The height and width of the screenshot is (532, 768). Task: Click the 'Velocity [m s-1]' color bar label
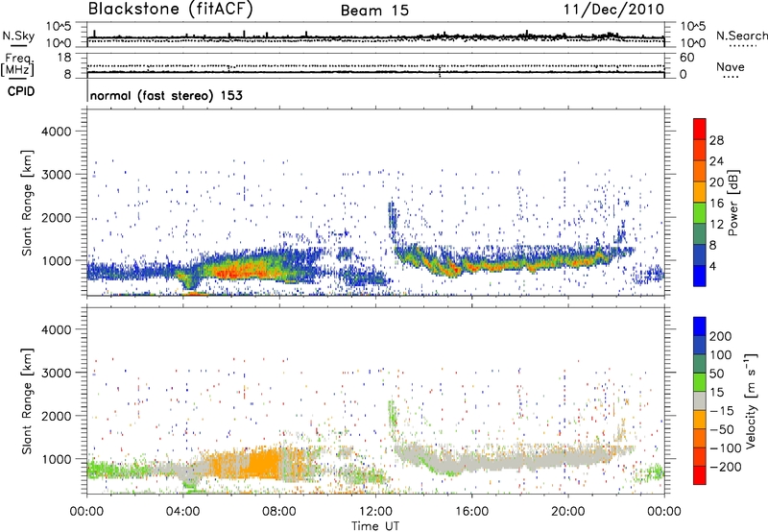point(751,400)
